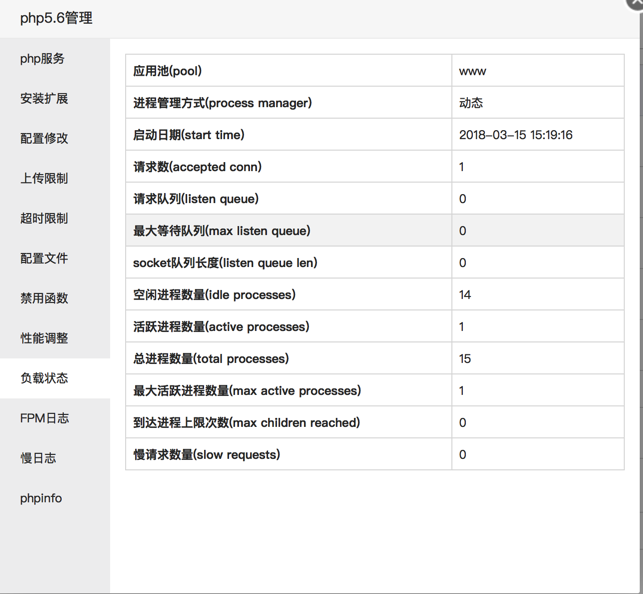Click the listen queue len value 0
Viewport: 643px width, 594px height.
pos(463,263)
